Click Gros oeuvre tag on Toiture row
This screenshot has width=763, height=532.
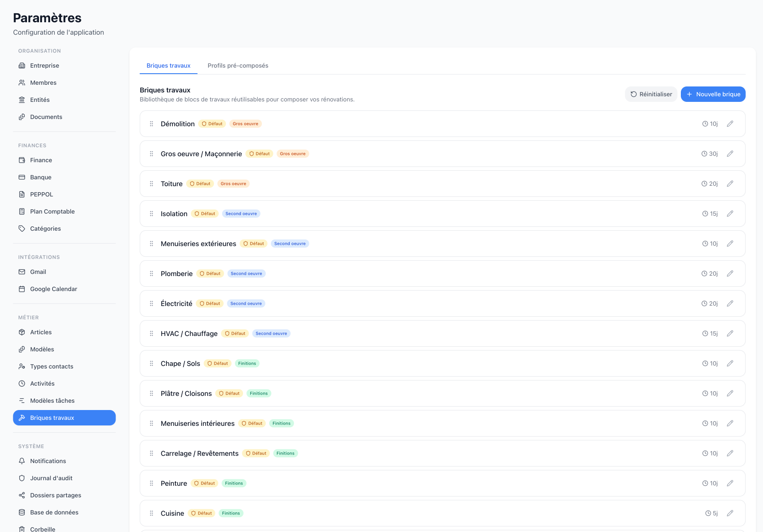(233, 184)
